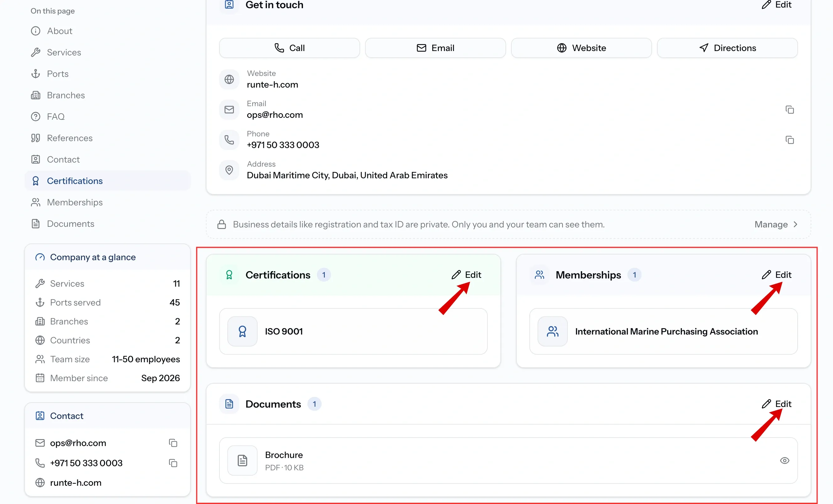Click the Dubai Maritime City address text

click(x=347, y=175)
